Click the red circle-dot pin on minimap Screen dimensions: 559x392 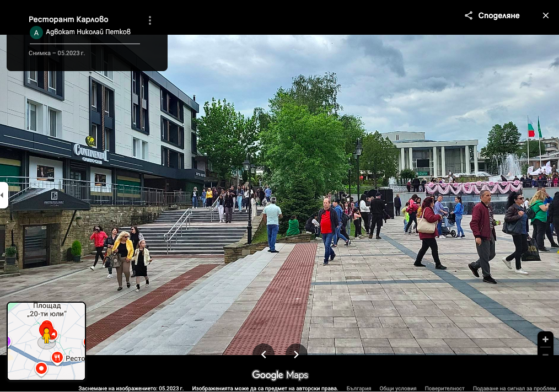[x=41, y=368]
